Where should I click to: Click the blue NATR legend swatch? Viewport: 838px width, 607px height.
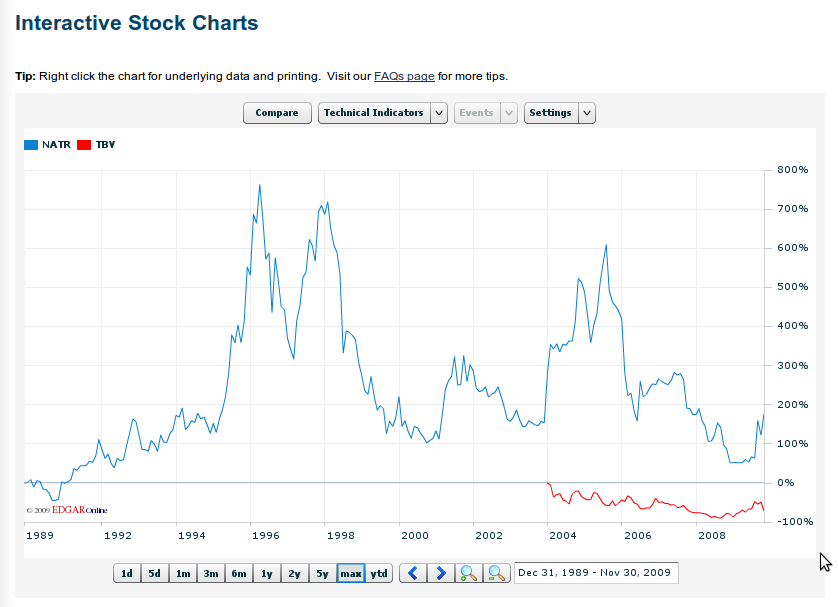31,145
